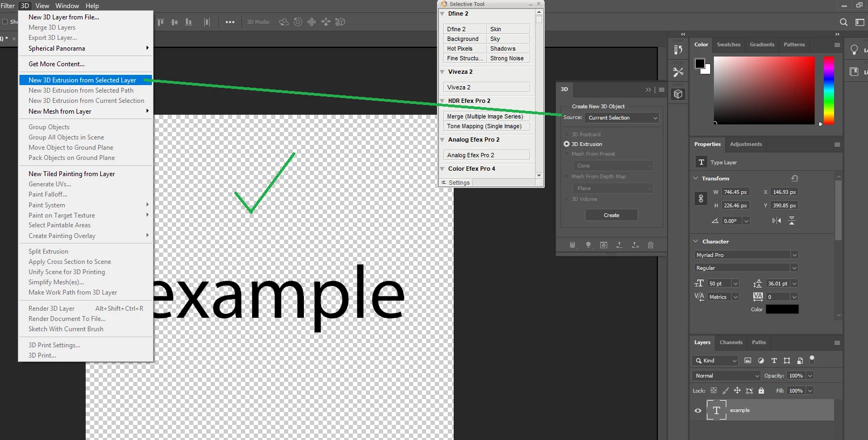Click the trash icon in 3D panel
868x440 pixels.
tap(650, 245)
